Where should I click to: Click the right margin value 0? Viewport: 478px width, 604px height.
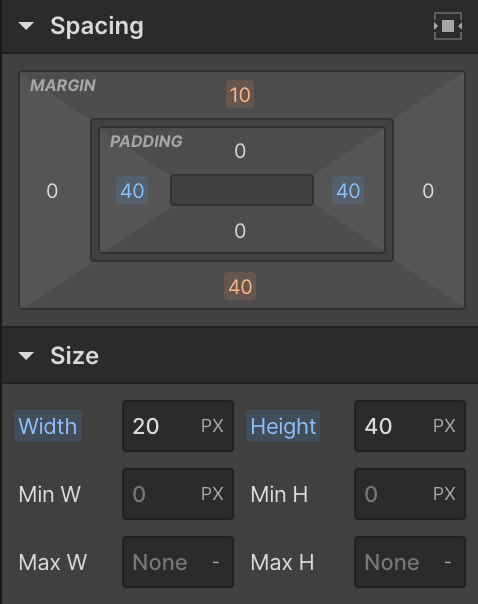[428, 191]
